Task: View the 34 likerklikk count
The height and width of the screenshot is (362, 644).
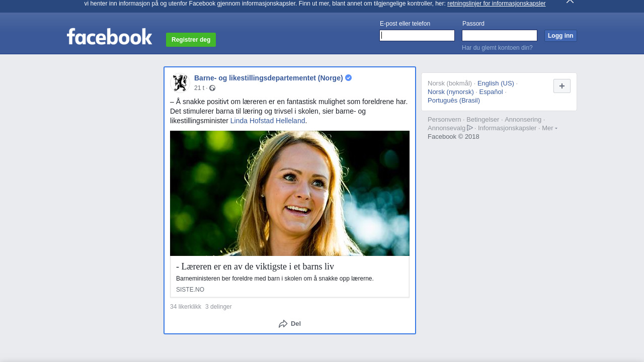Action: pos(186,307)
